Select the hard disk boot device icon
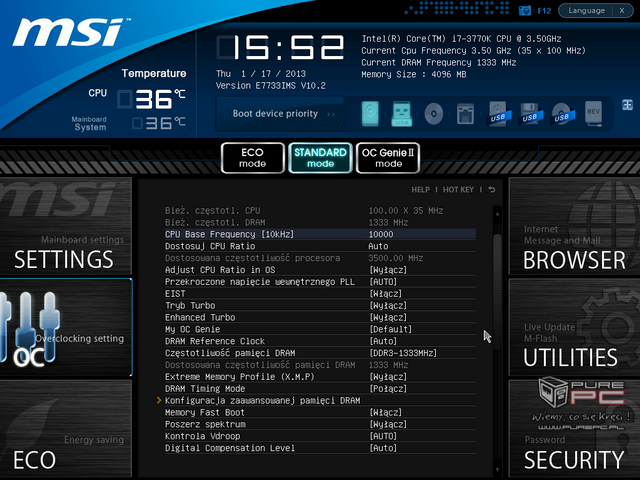This screenshot has width=640, height=480. click(x=370, y=113)
